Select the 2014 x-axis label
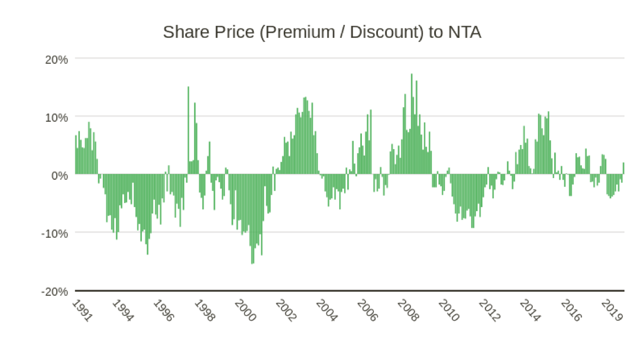This screenshot has height=362, width=644. click(530, 311)
